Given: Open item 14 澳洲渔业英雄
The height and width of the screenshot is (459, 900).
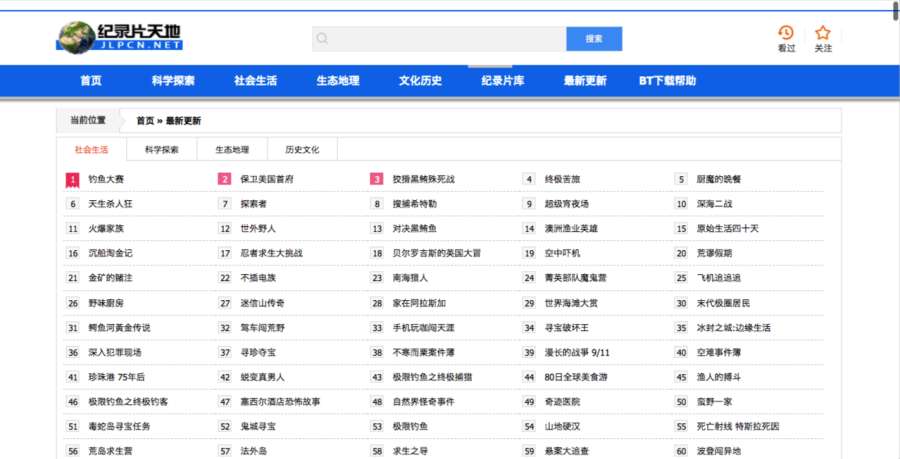Looking at the screenshot, I should pyautogui.click(x=572, y=228).
